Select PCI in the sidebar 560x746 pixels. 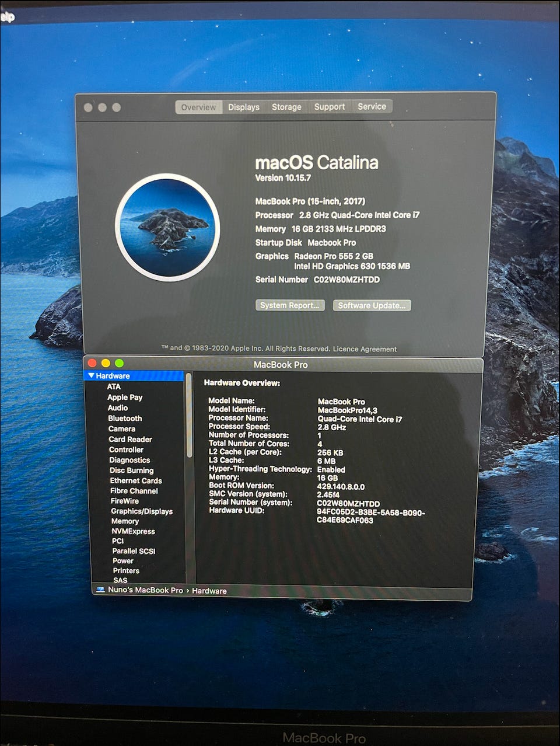tap(118, 541)
